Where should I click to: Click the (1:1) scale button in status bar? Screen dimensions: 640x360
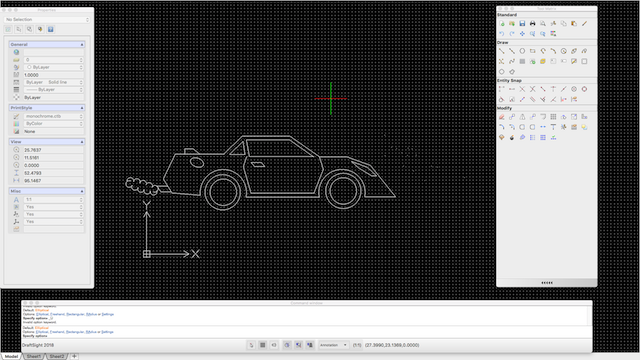tap(357, 345)
